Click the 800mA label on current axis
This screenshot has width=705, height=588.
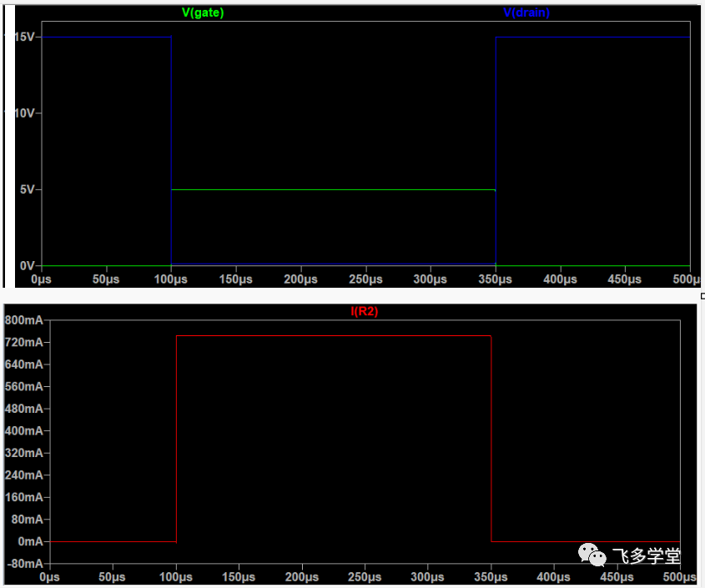(25, 320)
